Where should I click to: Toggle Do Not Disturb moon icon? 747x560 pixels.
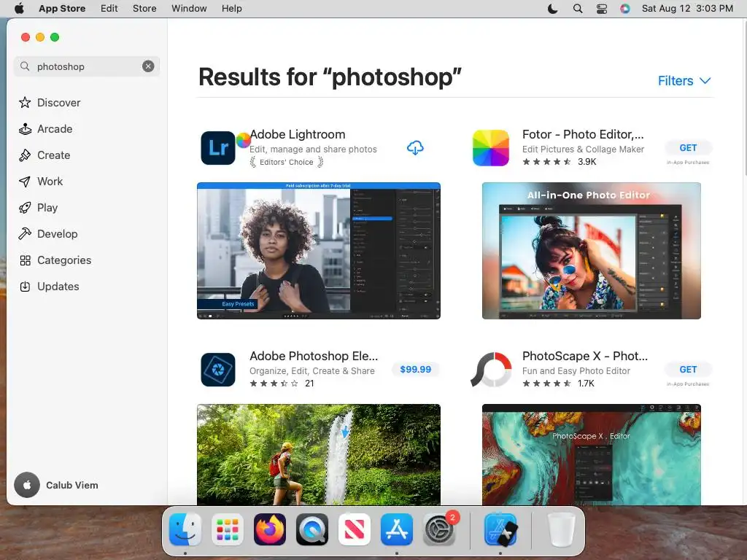553,8
